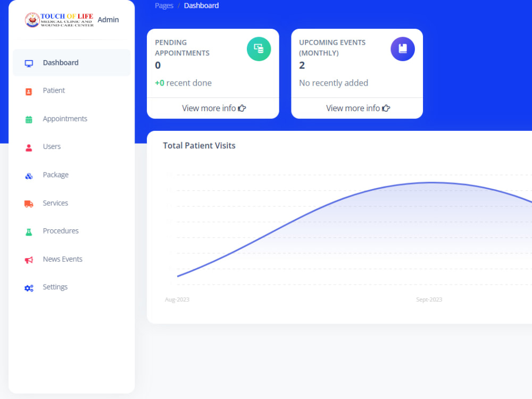Open the Dashboard menu item
This screenshot has width=532, height=399.
[x=72, y=63]
